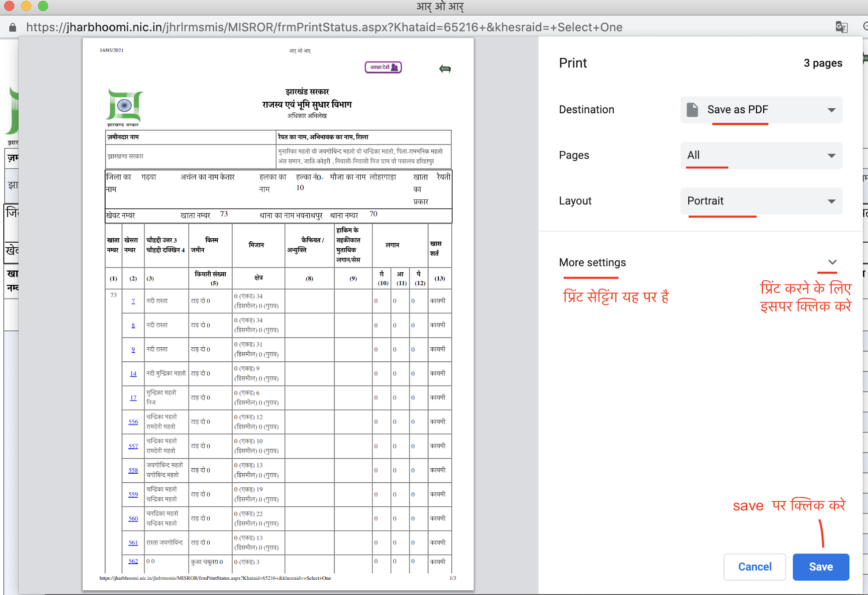Click the lock icon beside the URL
Screen dimensions: 868x595
click(13, 28)
